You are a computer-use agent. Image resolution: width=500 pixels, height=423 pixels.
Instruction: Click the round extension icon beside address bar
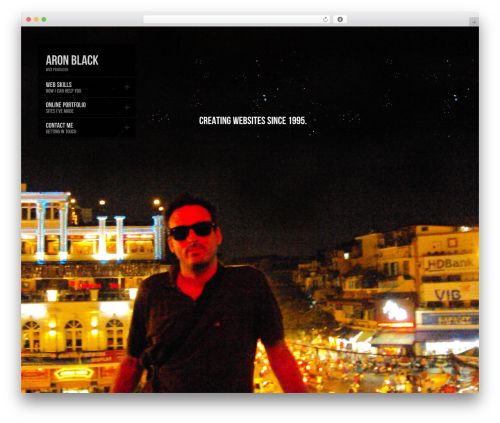340,19
